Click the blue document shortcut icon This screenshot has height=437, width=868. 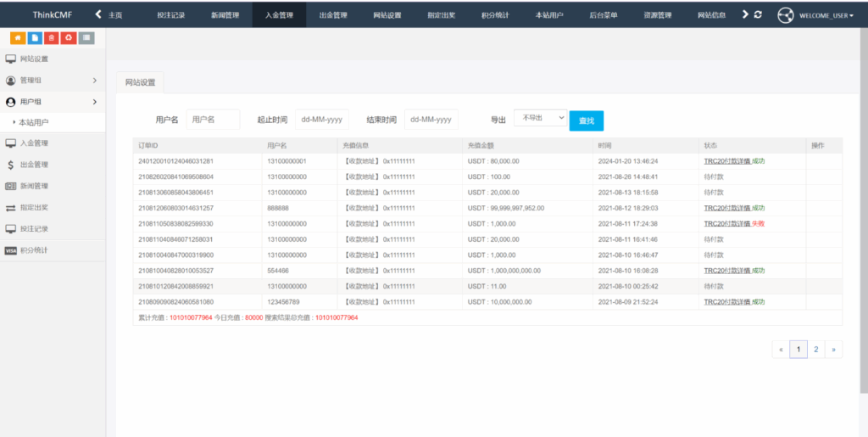34,38
